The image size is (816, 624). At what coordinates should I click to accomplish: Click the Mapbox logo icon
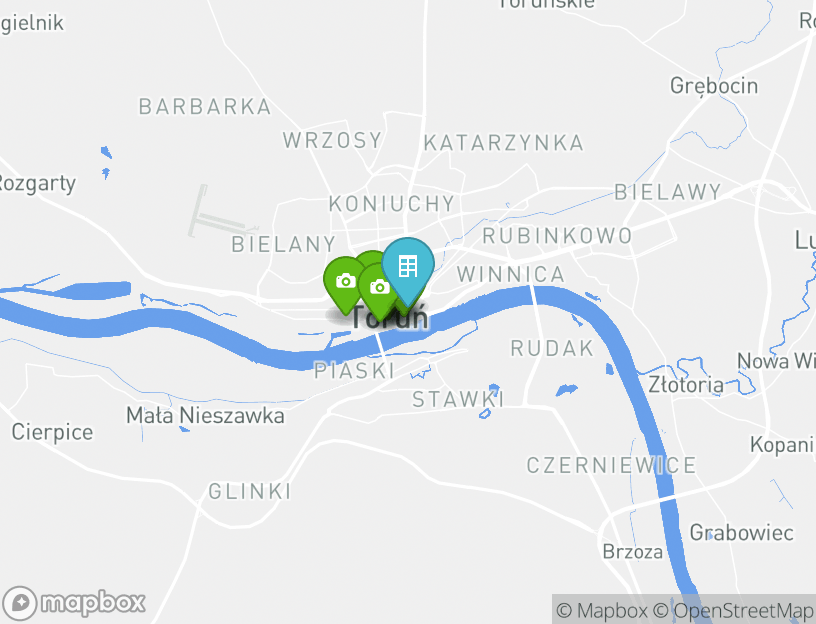pyautogui.click(x=20, y=604)
